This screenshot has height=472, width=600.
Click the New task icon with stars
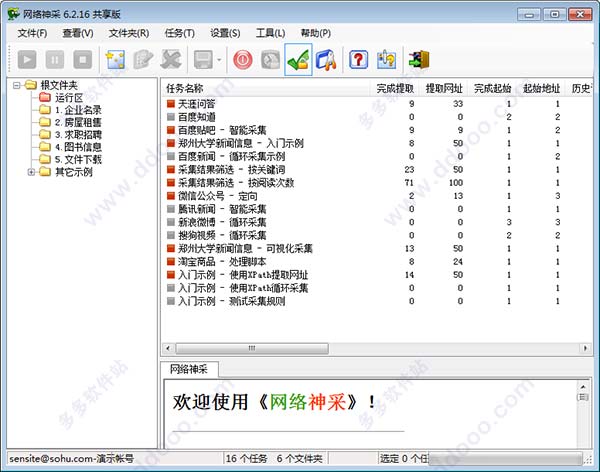click(x=116, y=60)
